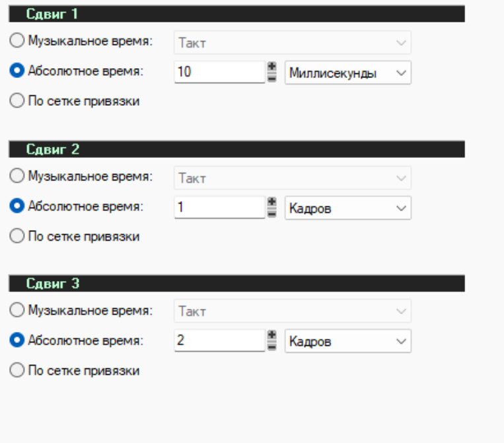Increase the Сдвиг 2 absolute time value
Screen dimensions: 504x443
[271, 202]
